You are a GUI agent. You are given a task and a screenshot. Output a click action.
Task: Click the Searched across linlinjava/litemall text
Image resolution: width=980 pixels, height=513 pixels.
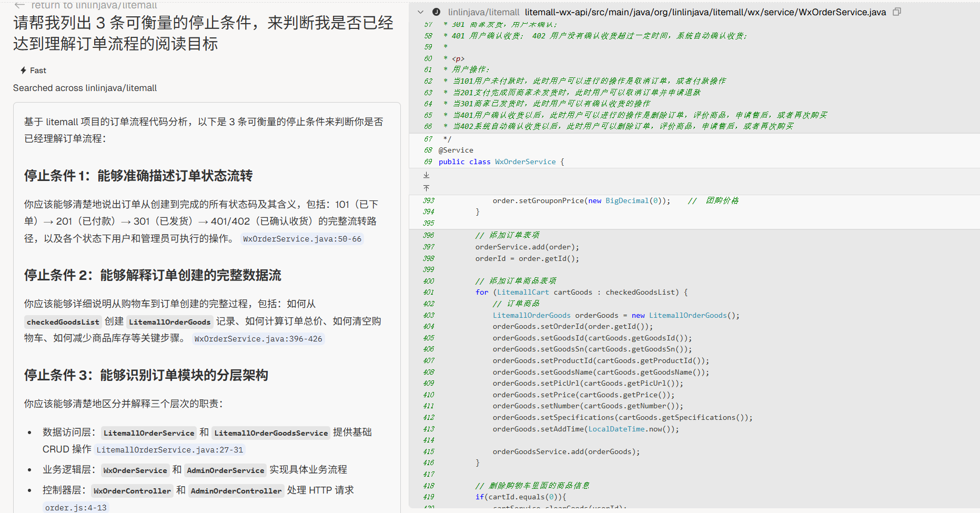pos(85,88)
